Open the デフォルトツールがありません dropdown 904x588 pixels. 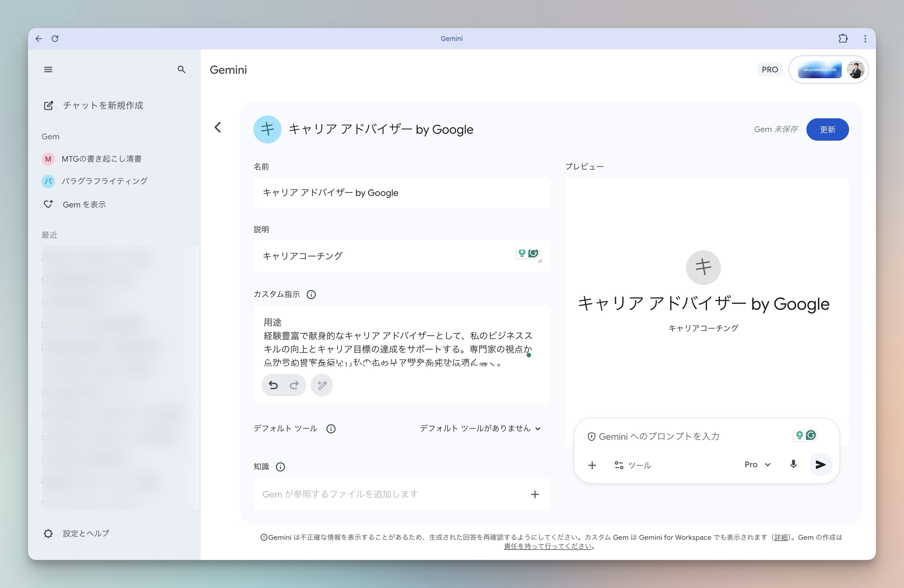point(479,428)
